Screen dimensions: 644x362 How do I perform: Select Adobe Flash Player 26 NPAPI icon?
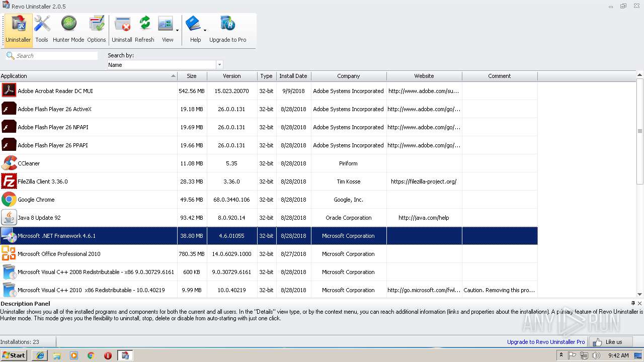tap(9, 127)
